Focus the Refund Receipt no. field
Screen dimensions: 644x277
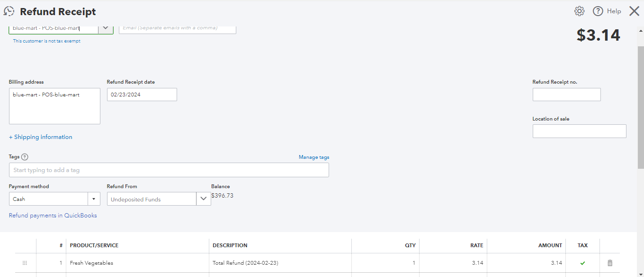click(566, 95)
